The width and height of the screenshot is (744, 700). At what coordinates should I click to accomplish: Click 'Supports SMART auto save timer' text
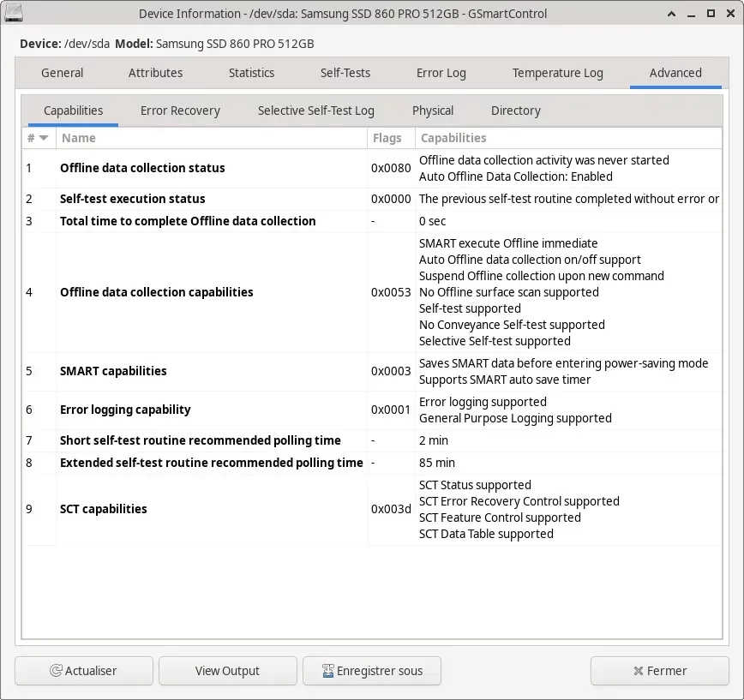[505, 380]
